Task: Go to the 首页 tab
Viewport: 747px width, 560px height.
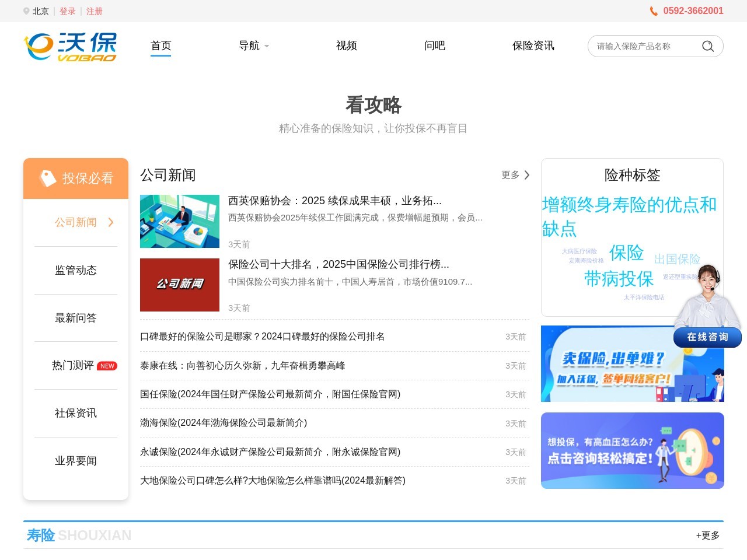Action: click(x=160, y=45)
